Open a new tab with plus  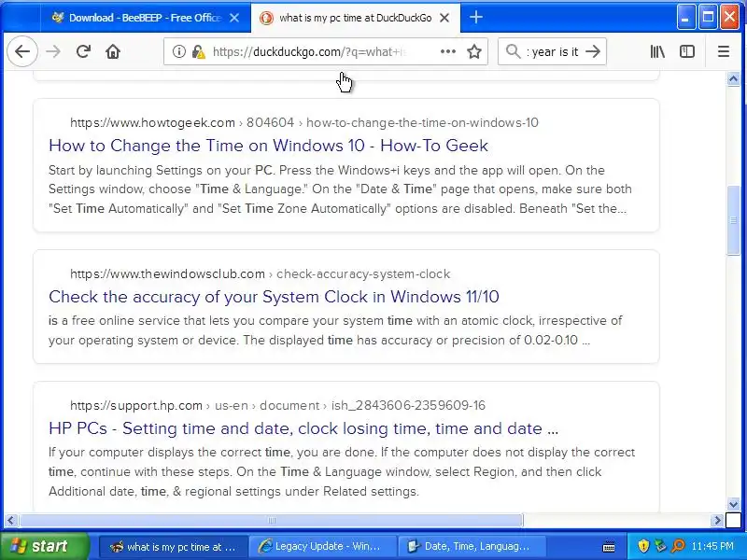476,18
